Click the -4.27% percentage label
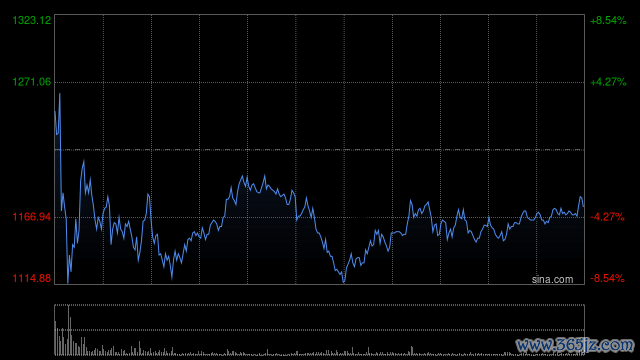640x360 pixels. coord(607,217)
